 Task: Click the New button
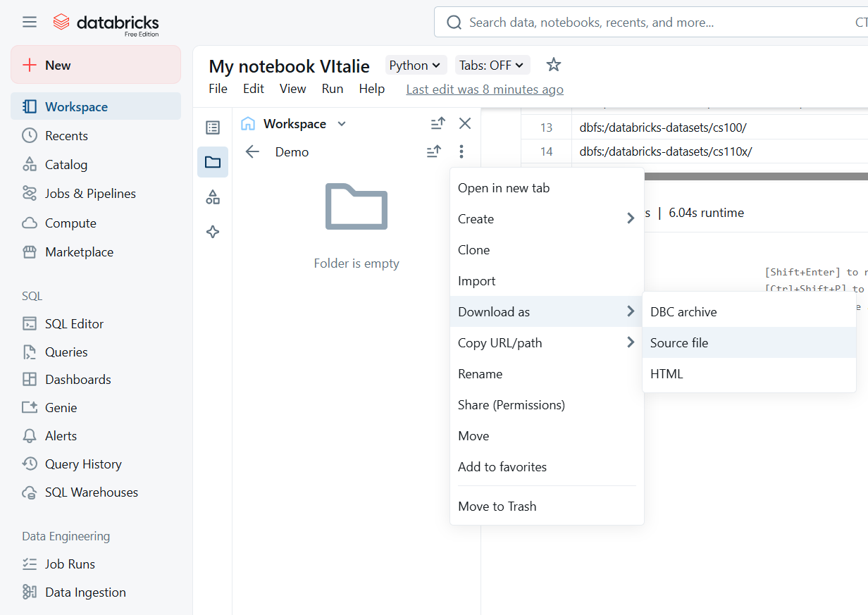96,65
